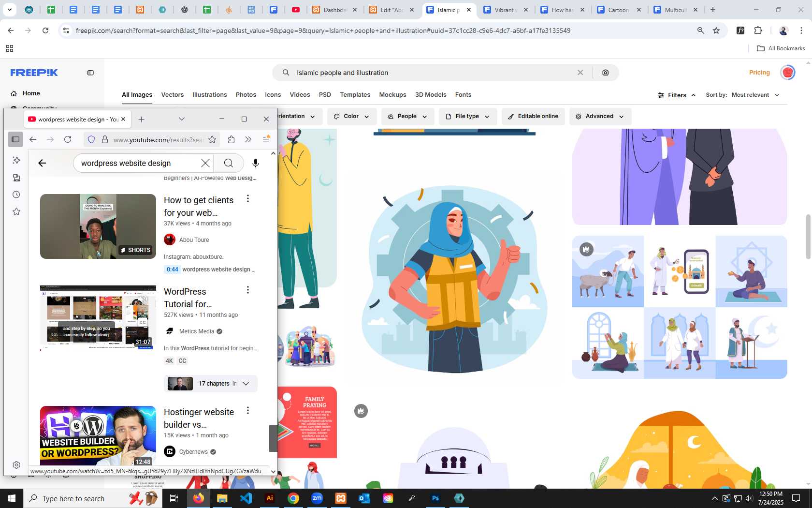812x508 pixels.
Task: Go to Freepik Home in sidebar
Action: [x=31, y=93]
